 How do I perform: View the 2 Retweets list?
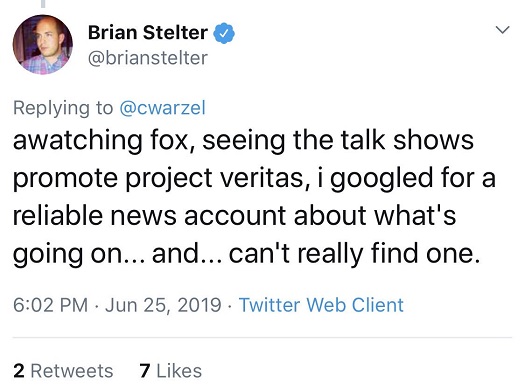pos(63,371)
